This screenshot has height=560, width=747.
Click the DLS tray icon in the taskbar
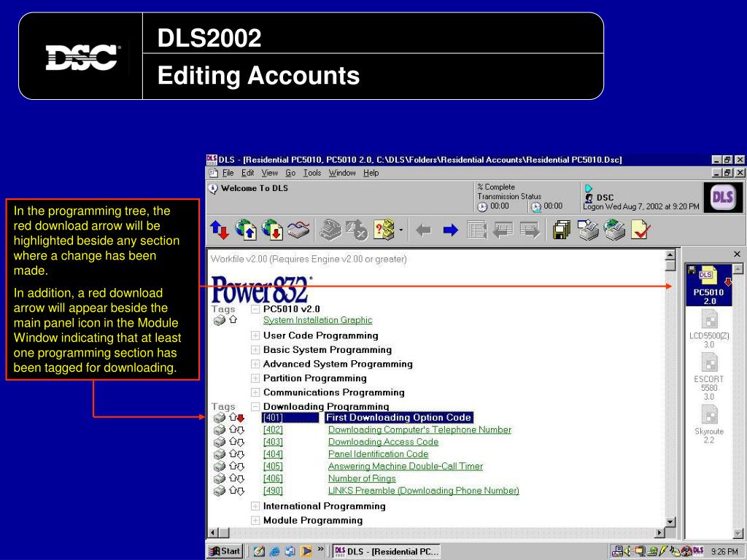698,551
